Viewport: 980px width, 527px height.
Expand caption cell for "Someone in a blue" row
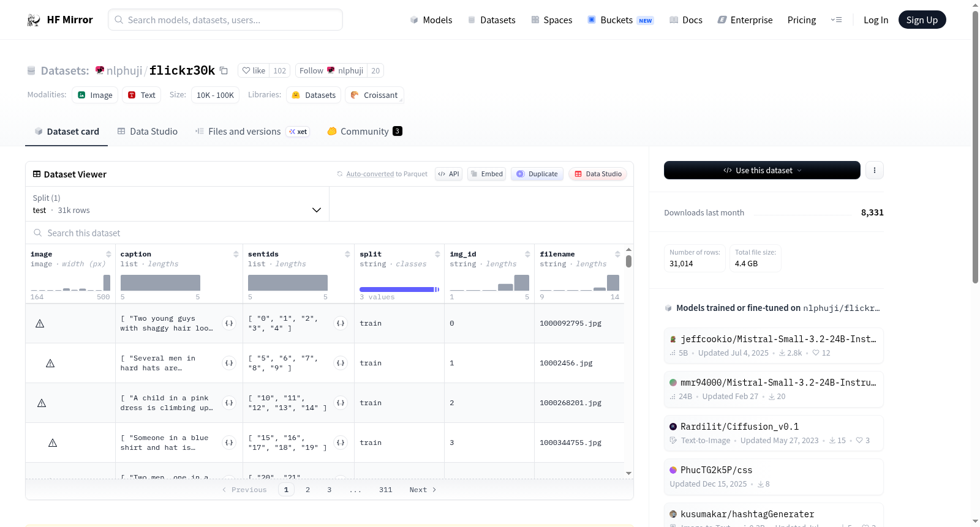(x=229, y=443)
